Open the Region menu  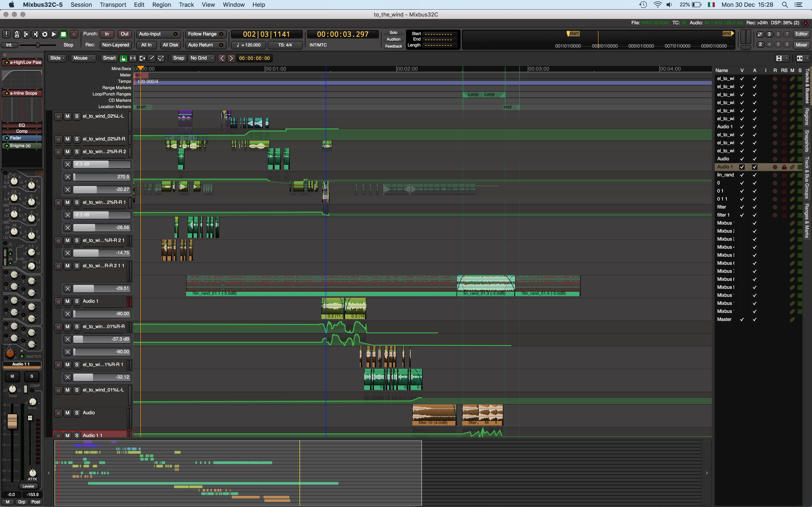tap(161, 5)
